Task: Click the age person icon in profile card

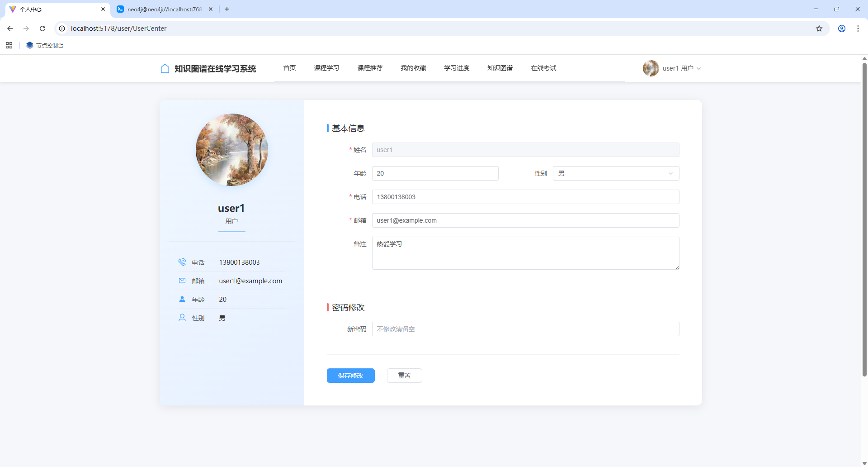Action: [x=182, y=299]
